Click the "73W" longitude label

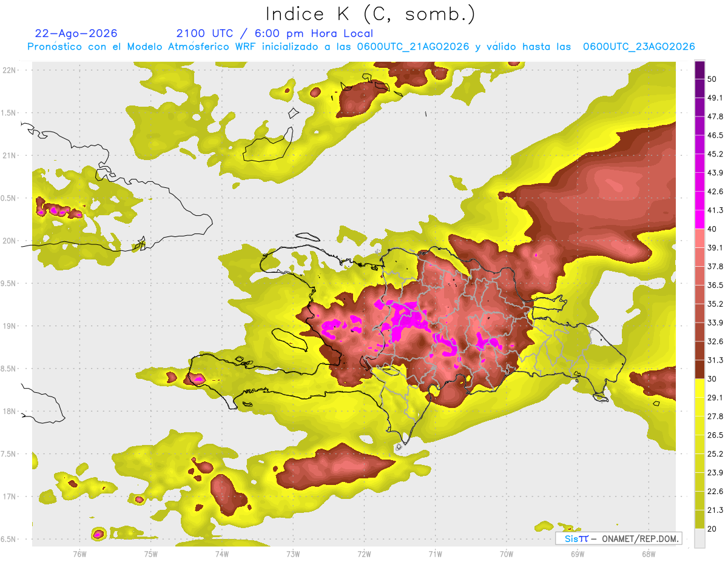[x=293, y=554]
